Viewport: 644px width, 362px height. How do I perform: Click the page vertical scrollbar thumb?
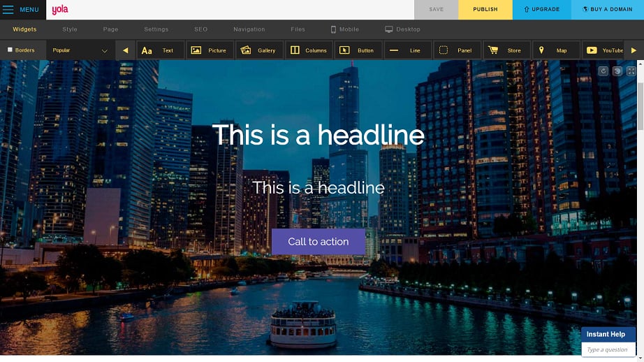coord(641,106)
